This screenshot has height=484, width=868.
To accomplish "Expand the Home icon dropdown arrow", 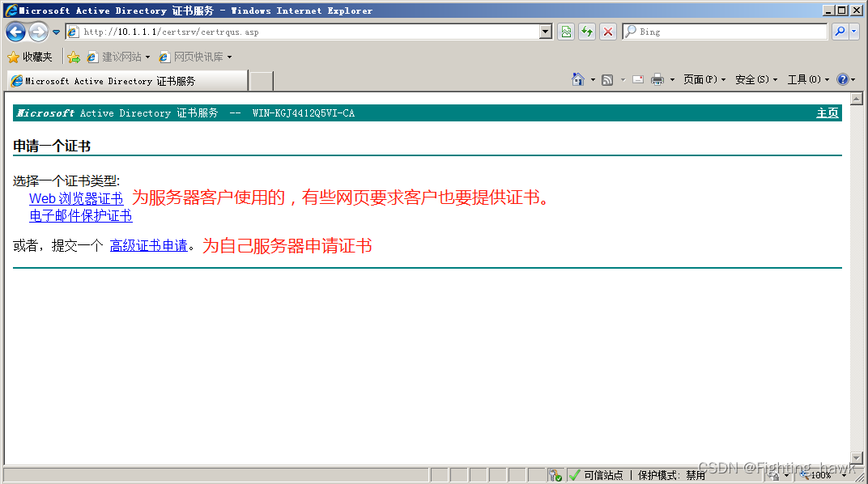I will coord(593,79).
